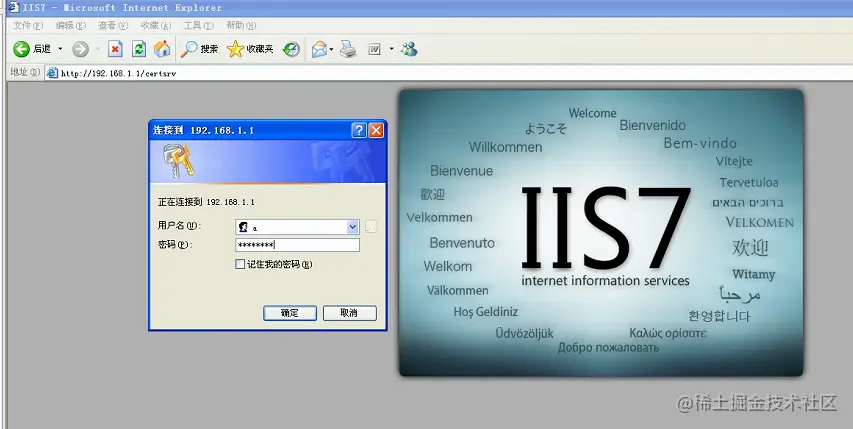Close the 连接到 192.168.1.1 dialog
The width and height of the screenshot is (853, 429).
(x=376, y=130)
